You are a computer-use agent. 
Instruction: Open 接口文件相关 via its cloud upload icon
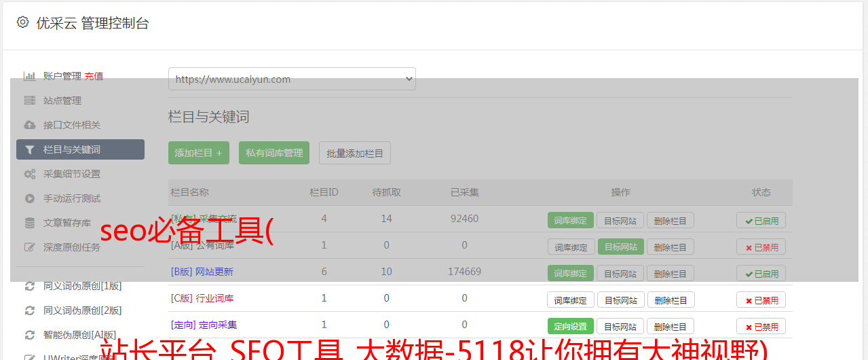(30, 125)
